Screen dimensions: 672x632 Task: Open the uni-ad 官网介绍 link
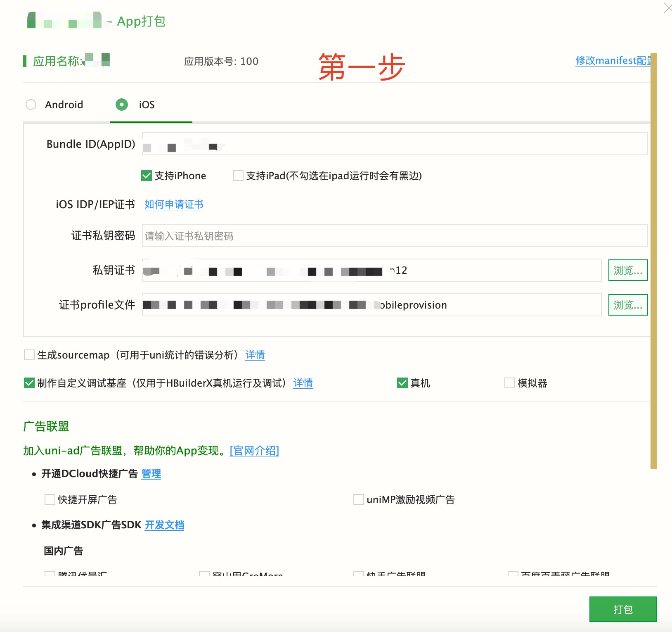pyautogui.click(x=254, y=451)
